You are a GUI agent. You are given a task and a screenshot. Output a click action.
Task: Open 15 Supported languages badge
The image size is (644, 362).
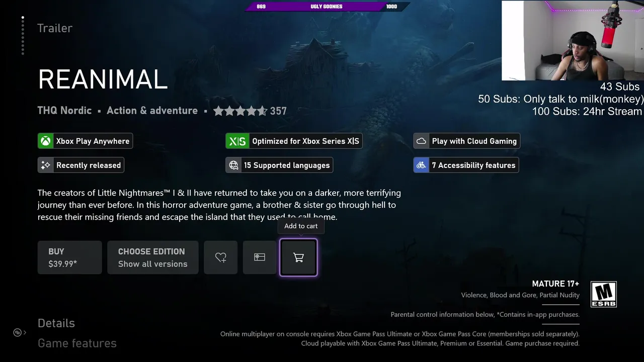279,165
